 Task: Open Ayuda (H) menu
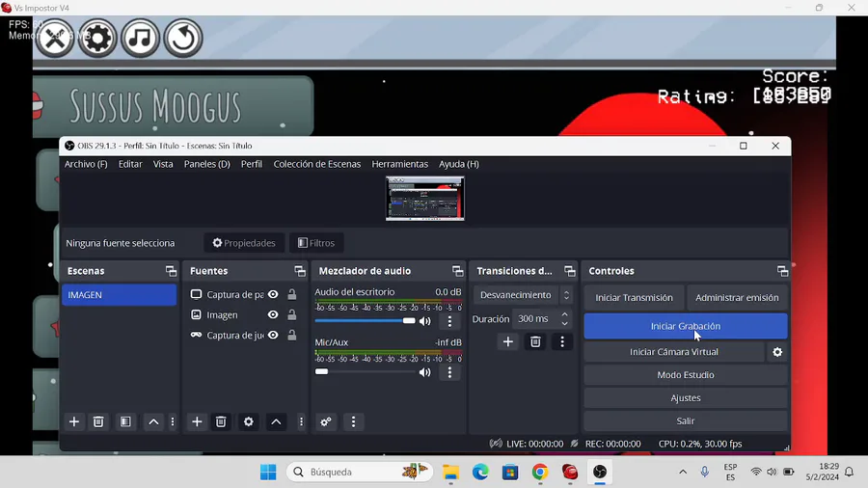[459, 164]
